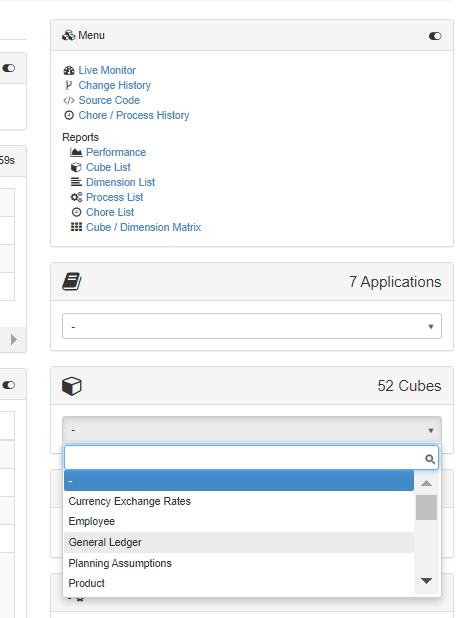Toggle the lower left panel switch
The width and height of the screenshot is (464, 618).
tap(9, 385)
